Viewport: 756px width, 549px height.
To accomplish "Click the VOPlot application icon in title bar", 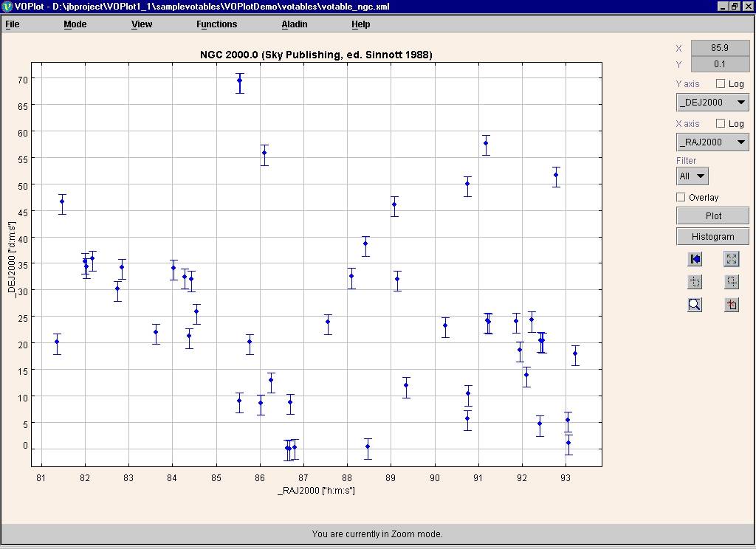I will point(7,6).
